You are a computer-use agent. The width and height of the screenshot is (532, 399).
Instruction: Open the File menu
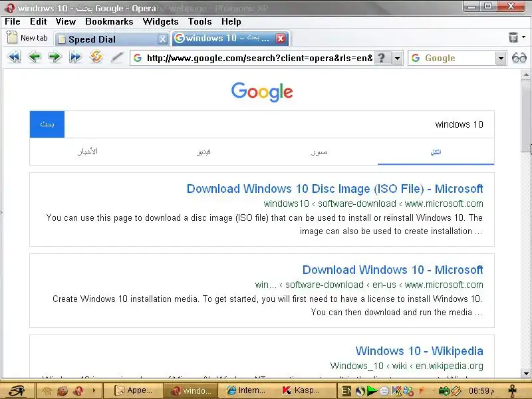click(x=13, y=21)
